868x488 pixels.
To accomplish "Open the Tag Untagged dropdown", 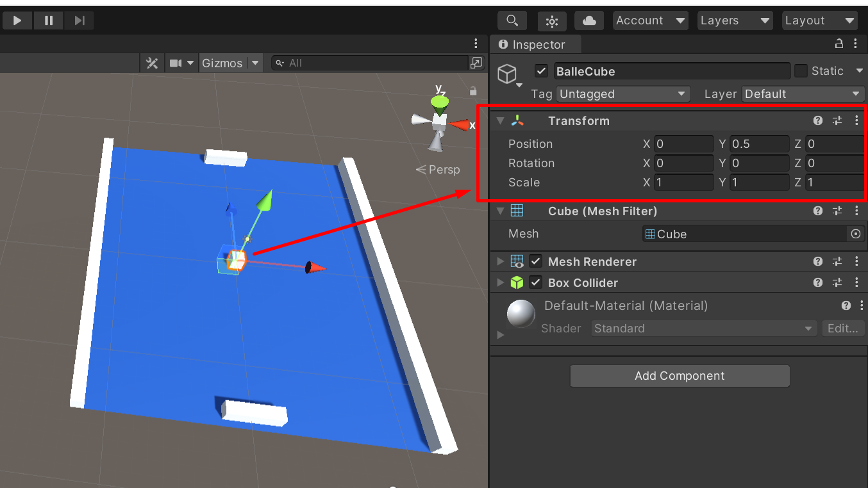I will point(623,94).
